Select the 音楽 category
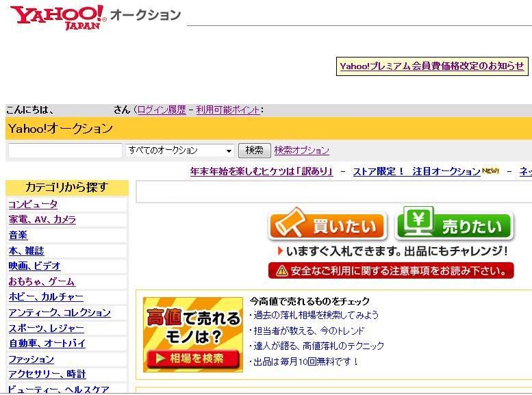Screen dimensions: 532x395 (x=18, y=235)
